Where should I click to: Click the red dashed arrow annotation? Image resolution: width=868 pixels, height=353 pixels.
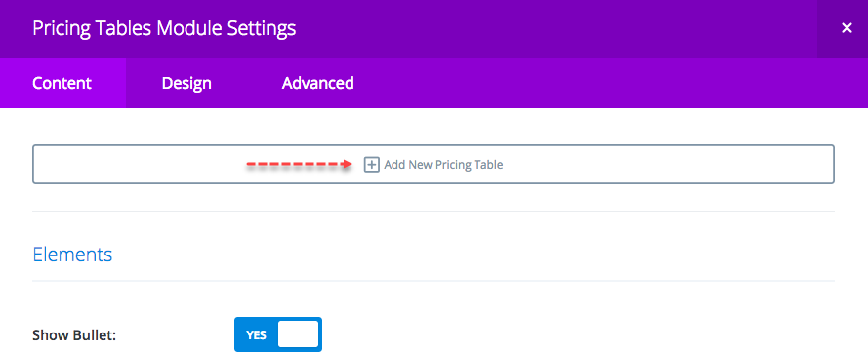[300, 165]
